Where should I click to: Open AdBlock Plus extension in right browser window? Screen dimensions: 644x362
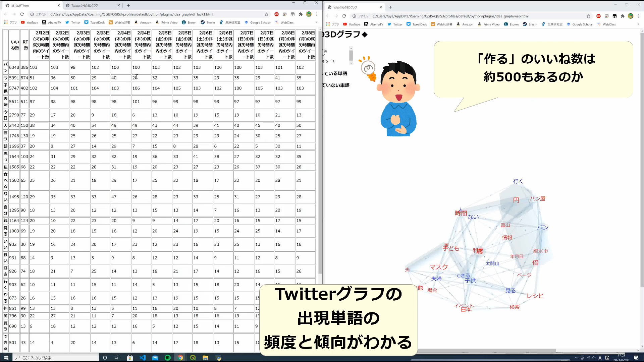click(x=598, y=16)
